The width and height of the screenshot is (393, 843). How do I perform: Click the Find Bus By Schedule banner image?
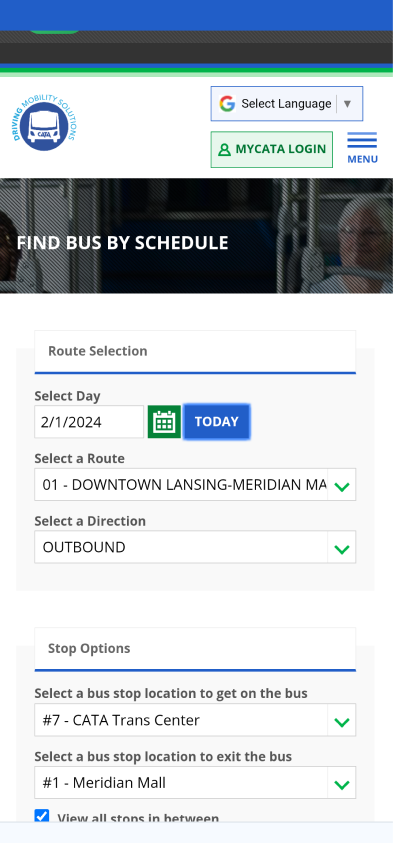coord(196,236)
